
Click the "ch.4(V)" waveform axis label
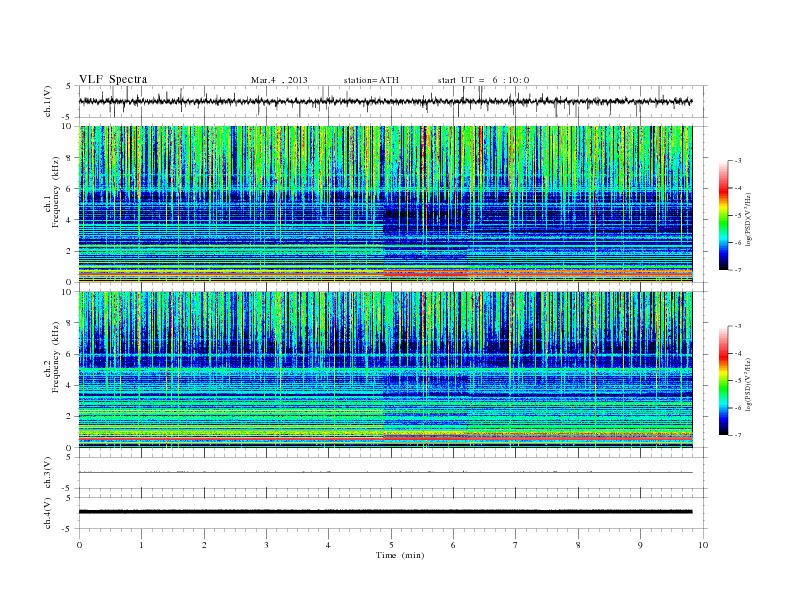tap(47, 514)
